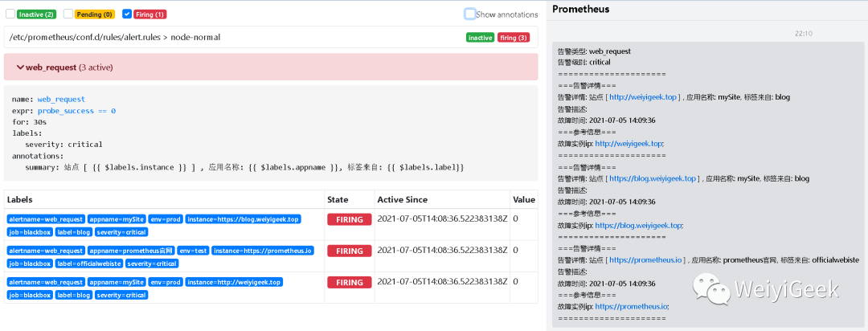This screenshot has height=331, width=868.
Task: Uncheck the Firing filter checkbox
Action: tap(127, 14)
